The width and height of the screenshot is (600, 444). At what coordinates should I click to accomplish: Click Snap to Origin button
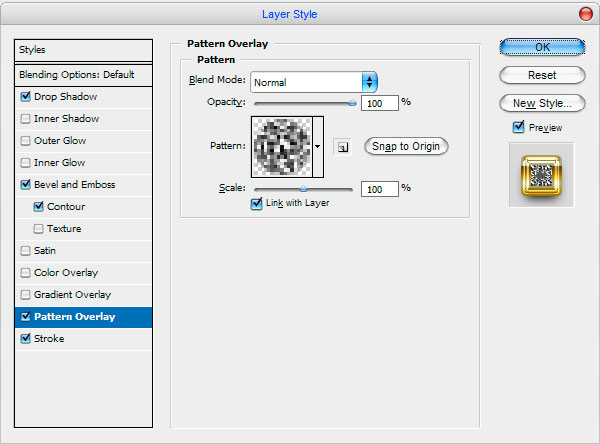[x=406, y=146]
